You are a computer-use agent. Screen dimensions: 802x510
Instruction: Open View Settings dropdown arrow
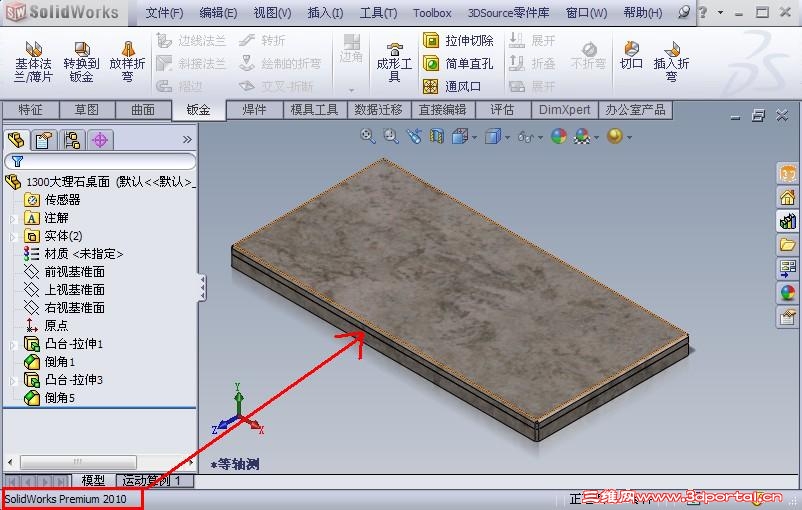coord(629,137)
